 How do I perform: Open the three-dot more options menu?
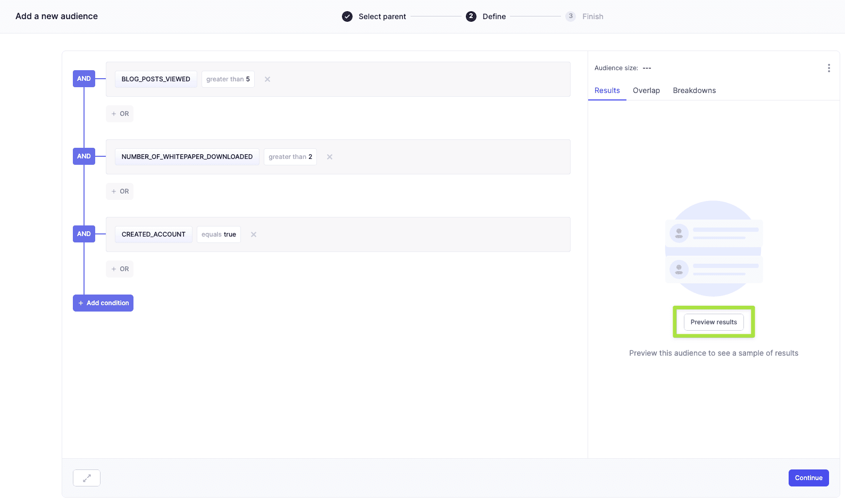click(829, 68)
